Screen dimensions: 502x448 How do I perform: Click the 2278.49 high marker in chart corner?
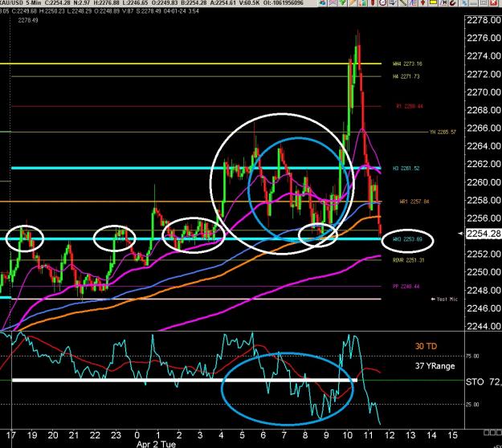coord(28,20)
